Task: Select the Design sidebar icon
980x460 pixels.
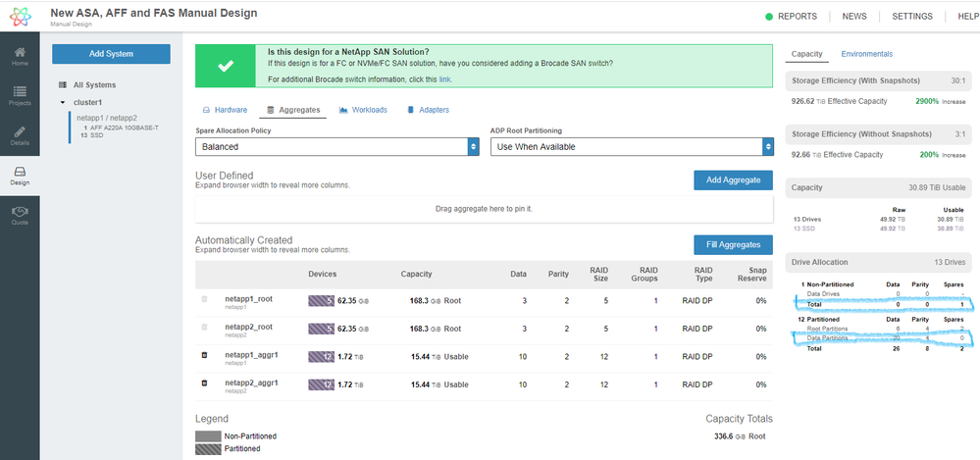Action: coord(20,175)
